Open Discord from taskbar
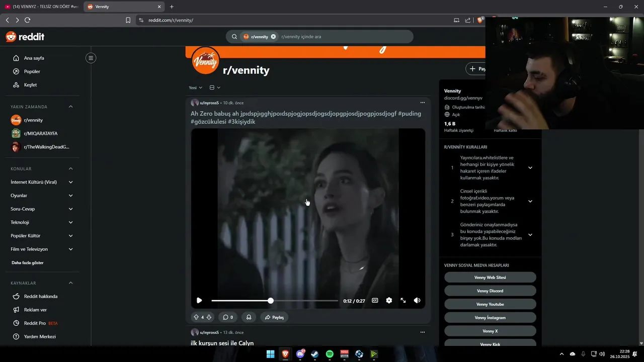The width and height of the screenshot is (644, 362). coord(300,354)
